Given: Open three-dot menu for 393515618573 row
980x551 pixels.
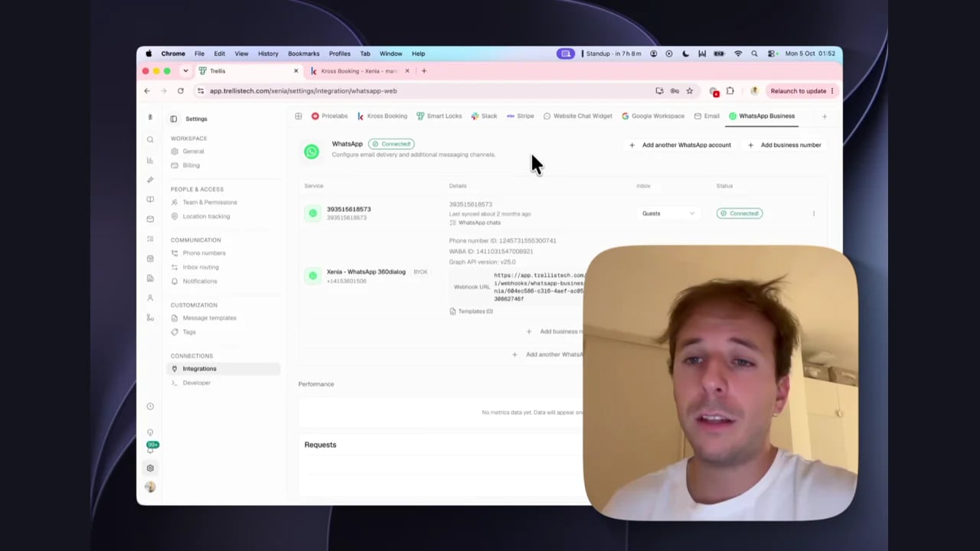Looking at the screenshot, I should pos(814,214).
